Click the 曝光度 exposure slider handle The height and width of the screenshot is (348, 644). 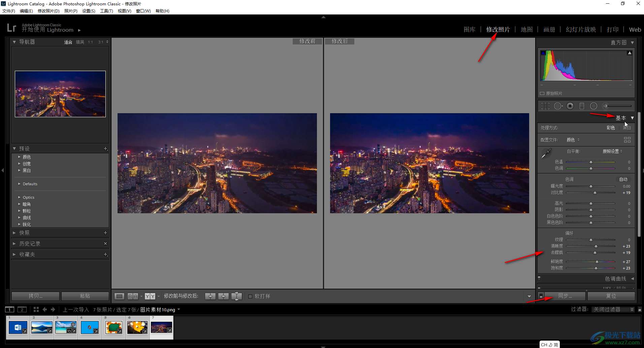(x=591, y=186)
